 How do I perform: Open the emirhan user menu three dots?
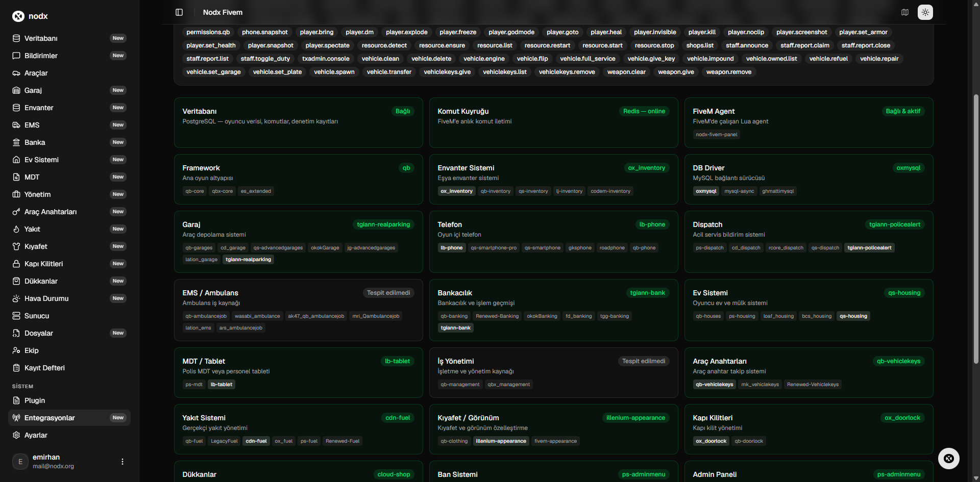[x=122, y=462]
